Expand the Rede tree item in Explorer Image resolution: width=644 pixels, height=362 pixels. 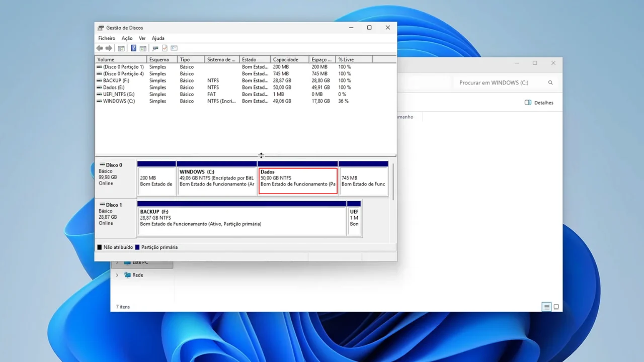[x=117, y=275]
